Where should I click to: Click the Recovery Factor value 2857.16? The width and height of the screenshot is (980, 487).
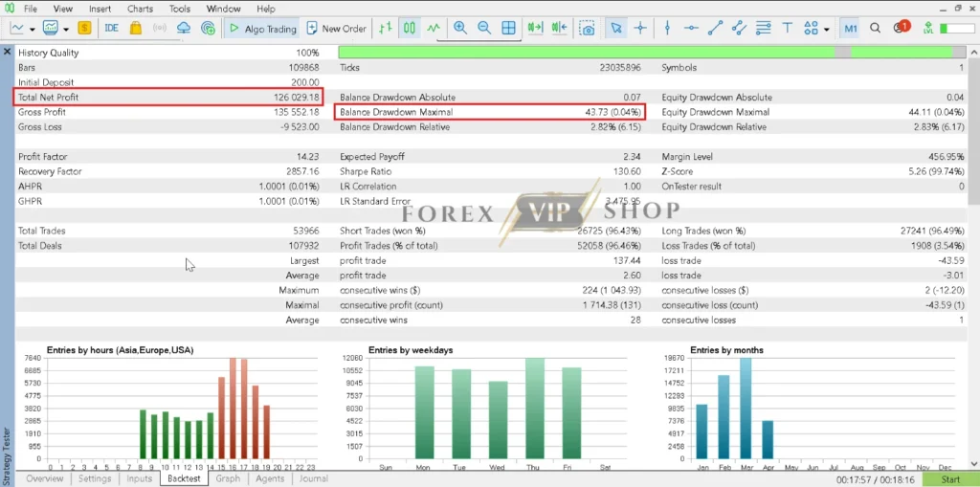tap(302, 172)
